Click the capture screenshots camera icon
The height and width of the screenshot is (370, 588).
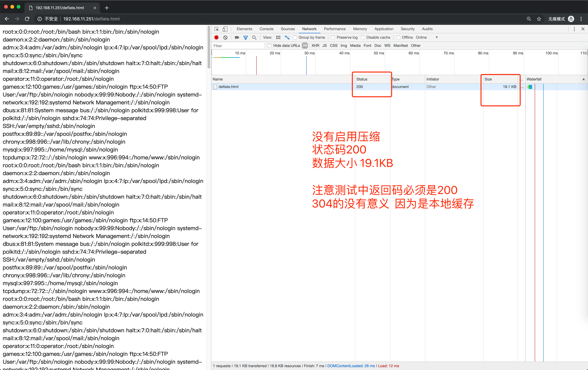tap(237, 37)
